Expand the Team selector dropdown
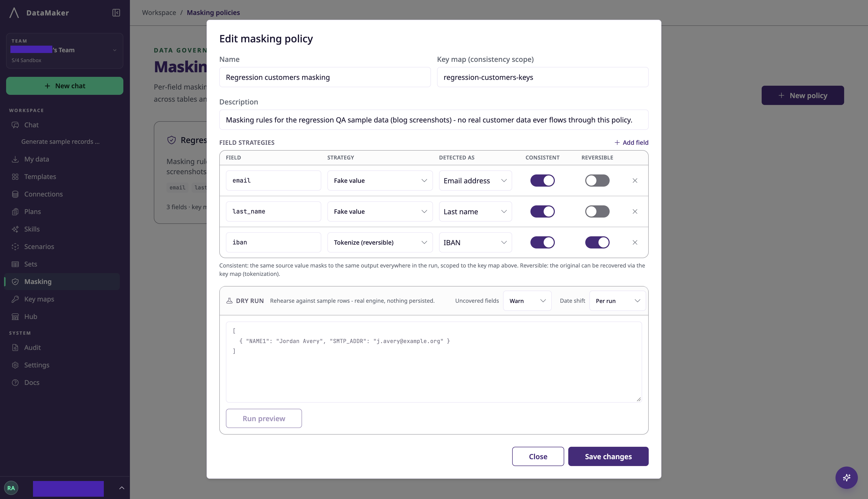Image resolution: width=868 pixels, height=499 pixels. coord(64,51)
